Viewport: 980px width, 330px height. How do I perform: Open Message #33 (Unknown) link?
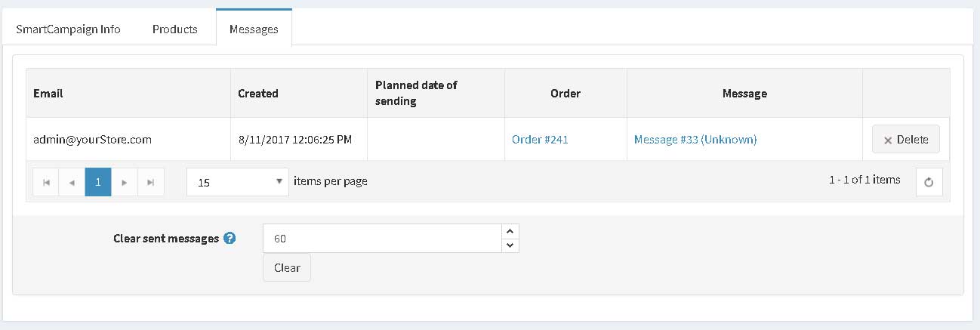[x=695, y=140]
